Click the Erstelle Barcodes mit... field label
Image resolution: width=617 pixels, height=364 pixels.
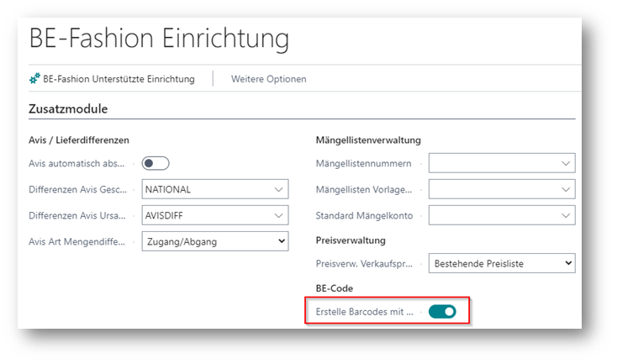(364, 312)
